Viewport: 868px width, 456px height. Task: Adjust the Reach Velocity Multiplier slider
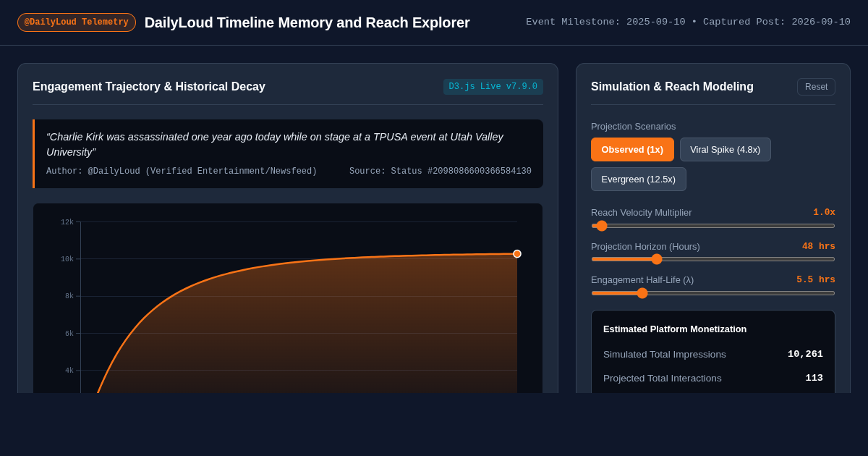[713, 226]
